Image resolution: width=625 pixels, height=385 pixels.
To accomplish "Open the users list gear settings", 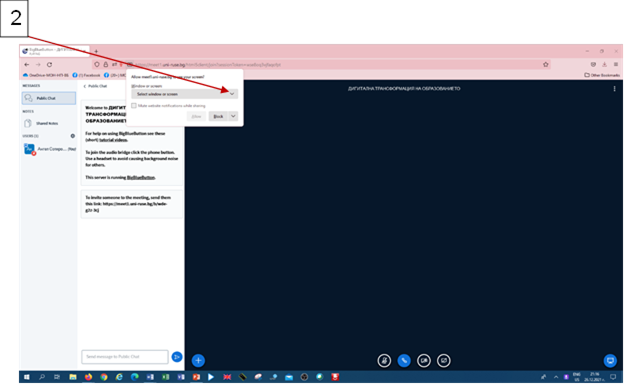I will (x=73, y=136).
